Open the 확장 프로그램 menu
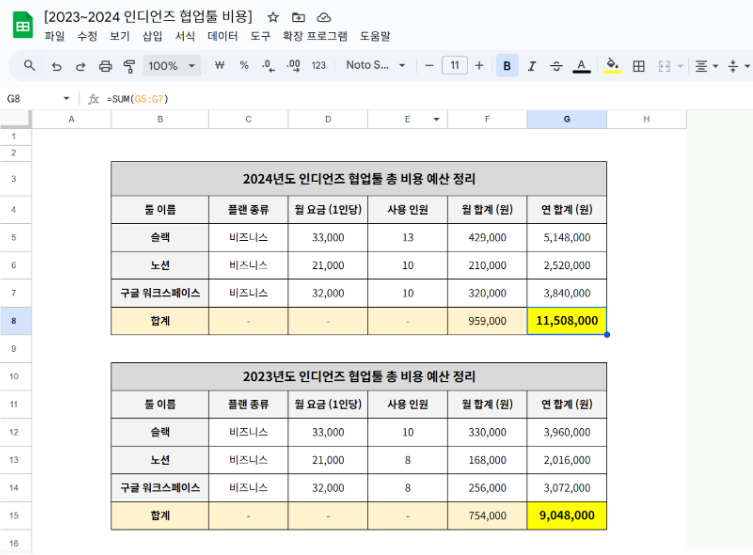This screenshot has height=555, width=753. pos(315,36)
